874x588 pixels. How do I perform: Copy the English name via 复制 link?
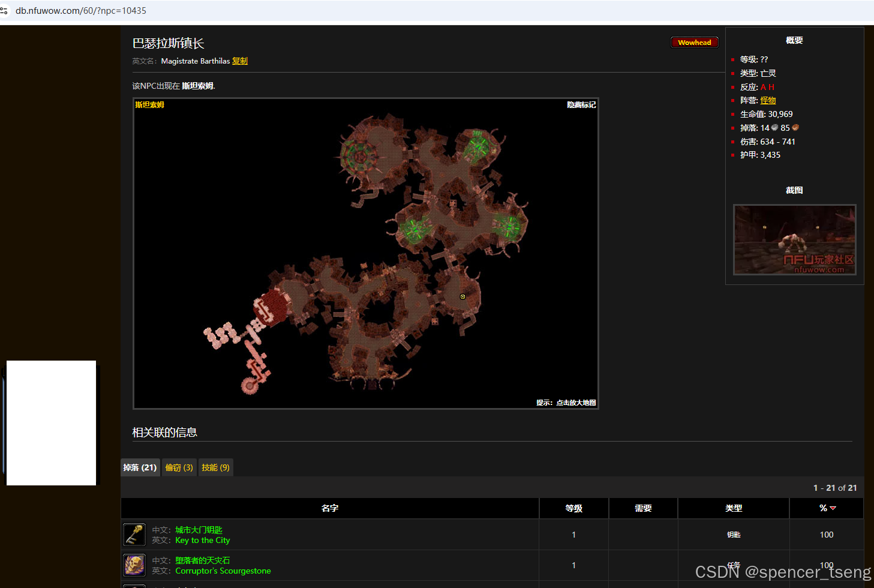(240, 61)
